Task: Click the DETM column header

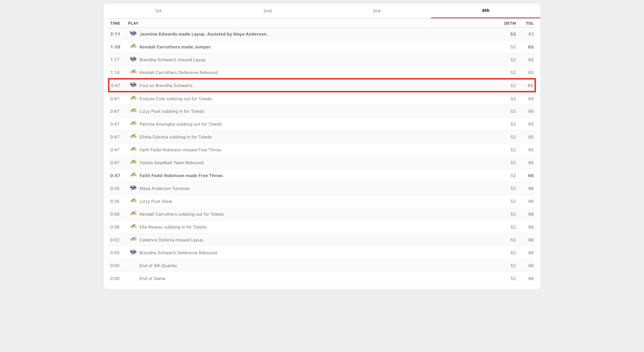Action: (x=510, y=23)
